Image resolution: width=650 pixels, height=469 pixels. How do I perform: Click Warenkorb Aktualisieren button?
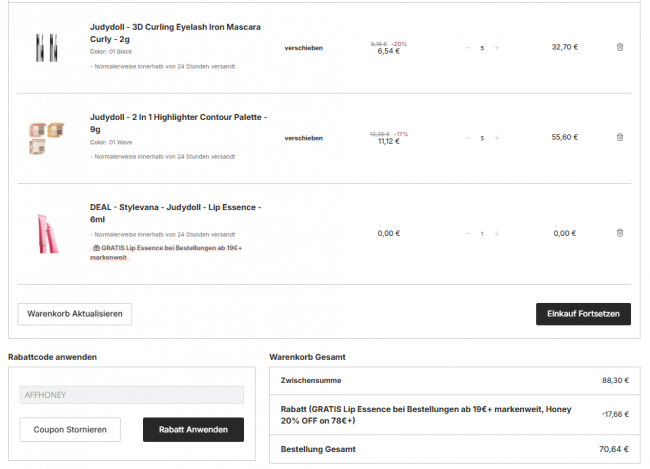click(x=75, y=314)
